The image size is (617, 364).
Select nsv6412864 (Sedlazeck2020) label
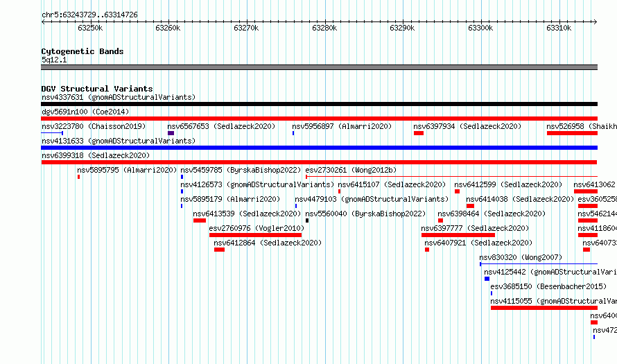(268, 243)
